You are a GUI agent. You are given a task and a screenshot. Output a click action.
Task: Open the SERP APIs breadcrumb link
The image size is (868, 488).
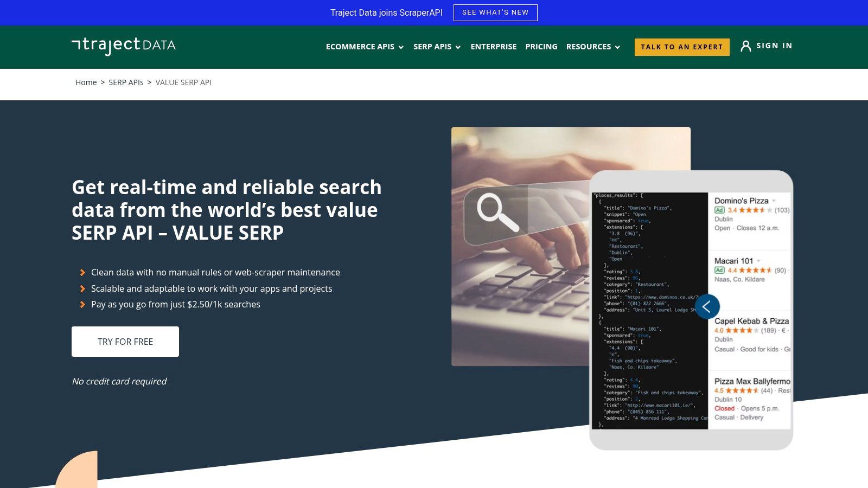126,82
